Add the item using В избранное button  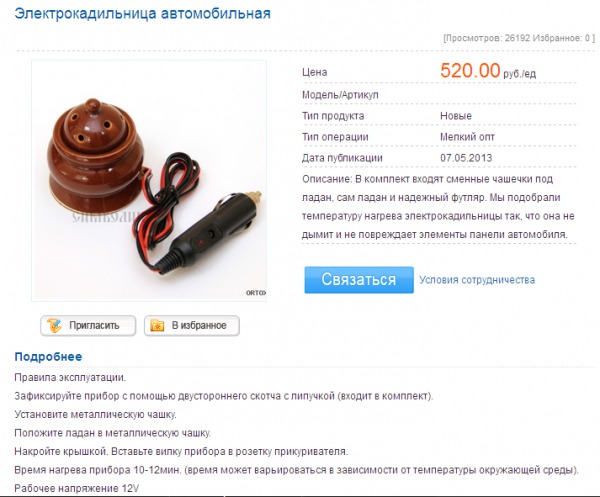192,326
